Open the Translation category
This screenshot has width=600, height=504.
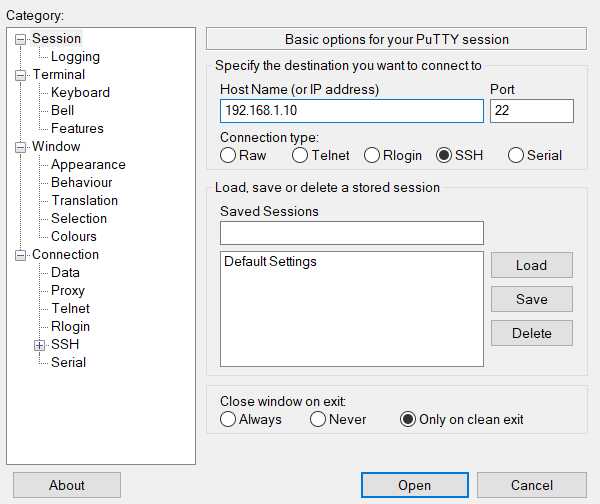85,201
